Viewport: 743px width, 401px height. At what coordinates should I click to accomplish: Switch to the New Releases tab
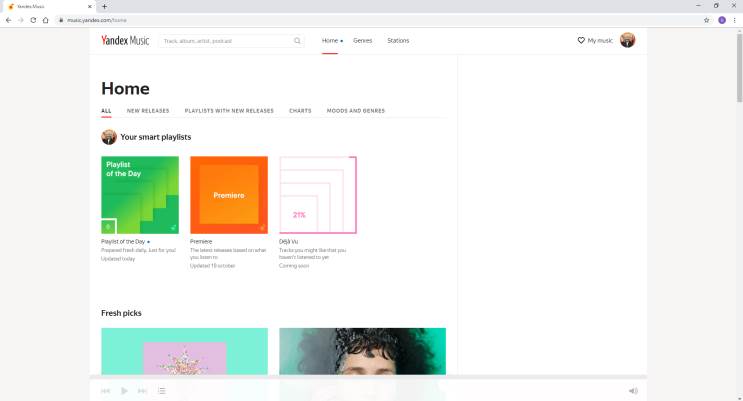148,111
